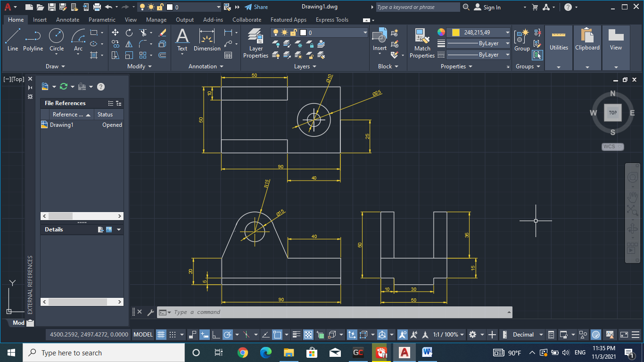Click the WCS label below ViewCube
The image size is (644, 362).
pyautogui.click(x=612, y=147)
